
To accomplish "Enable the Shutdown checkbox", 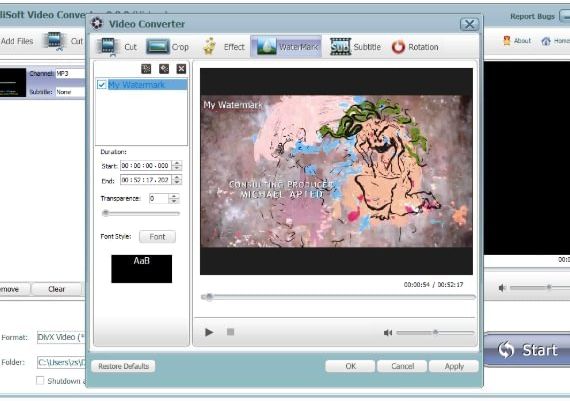I will (x=40, y=381).
